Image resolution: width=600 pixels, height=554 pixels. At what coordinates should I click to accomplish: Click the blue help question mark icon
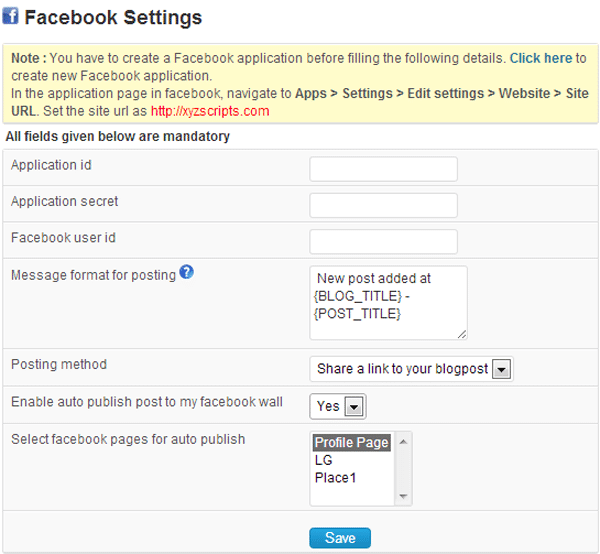point(186,272)
